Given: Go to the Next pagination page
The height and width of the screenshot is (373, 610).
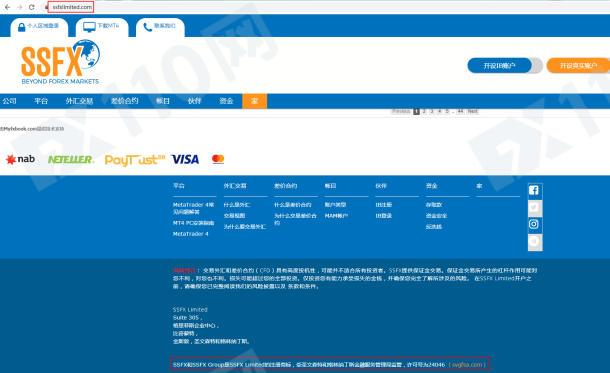Looking at the screenshot, I should [x=473, y=111].
